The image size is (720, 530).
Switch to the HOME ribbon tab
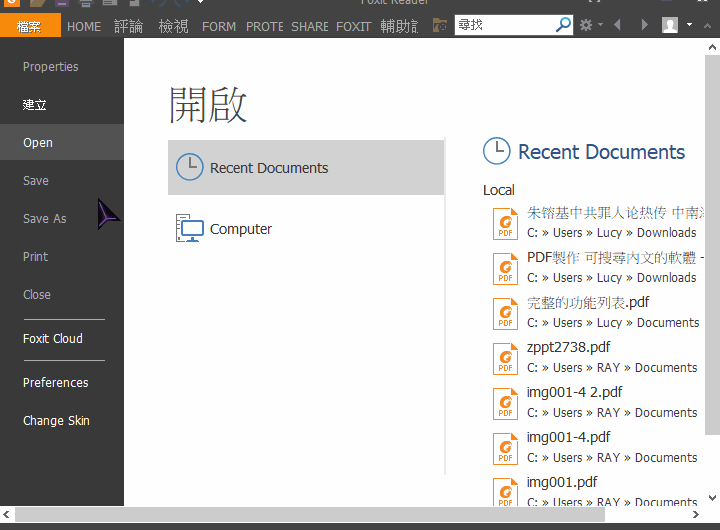tap(84, 27)
